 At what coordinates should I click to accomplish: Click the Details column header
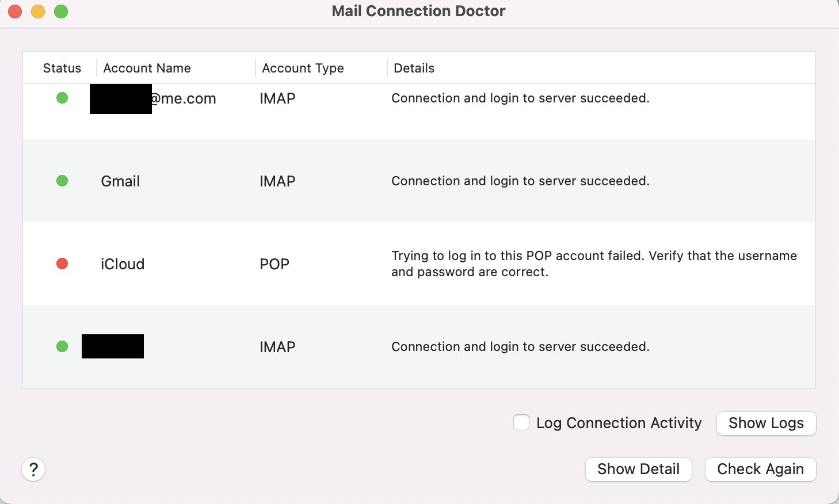click(x=414, y=68)
